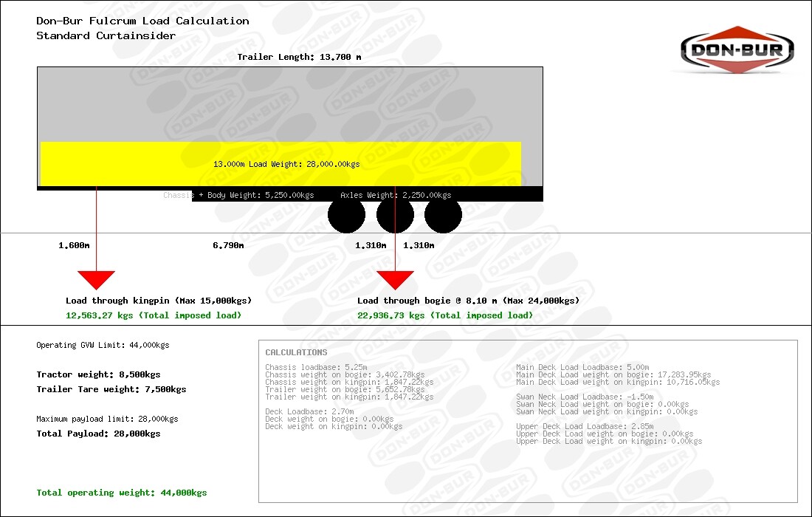Click 'Operating GVW Limit: 44,000kgs'
The height and width of the screenshot is (517, 812).
[x=103, y=345]
